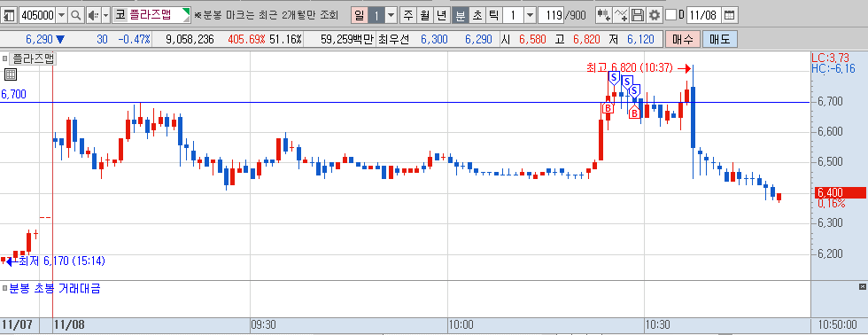
Task: Click the grid table icon below legend
Action: point(11,74)
